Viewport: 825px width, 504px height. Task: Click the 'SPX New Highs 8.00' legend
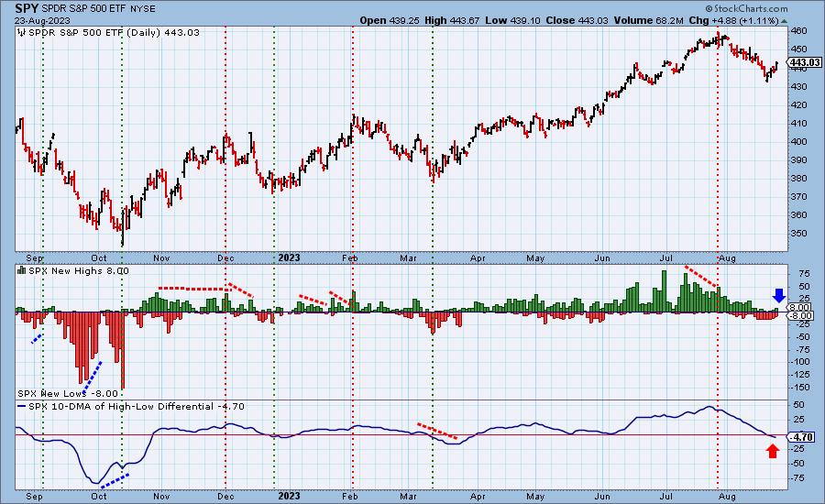click(79, 270)
